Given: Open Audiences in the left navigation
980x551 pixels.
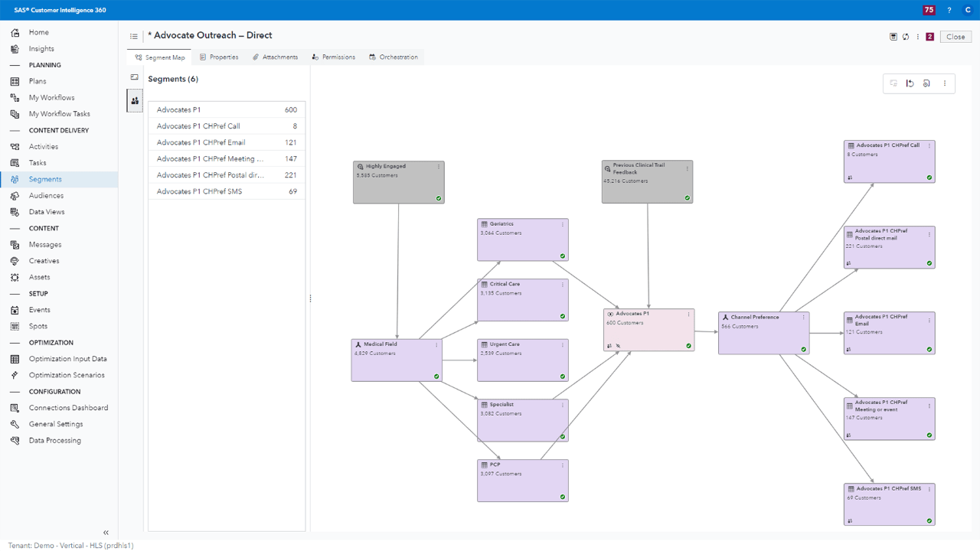Looking at the screenshot, I should pos(46,196).
